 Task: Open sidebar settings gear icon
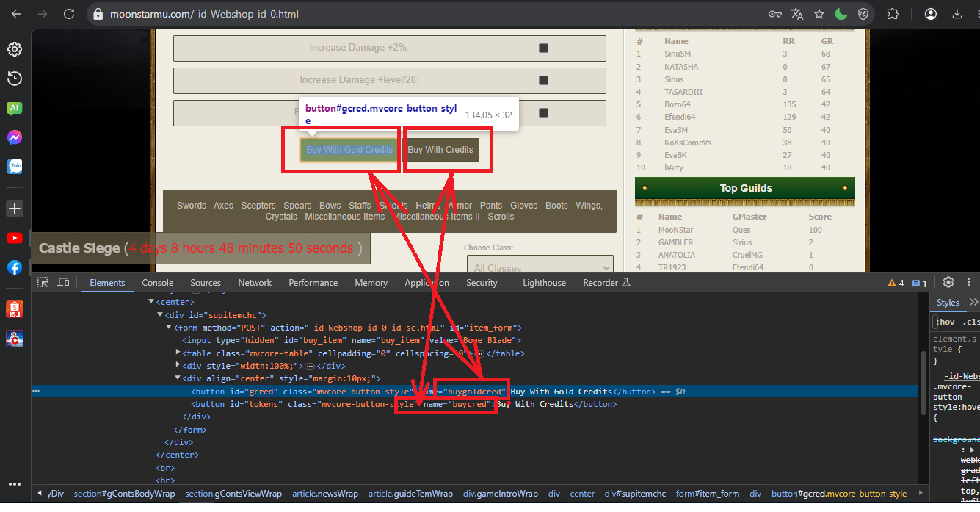click(x=15, y=49)
